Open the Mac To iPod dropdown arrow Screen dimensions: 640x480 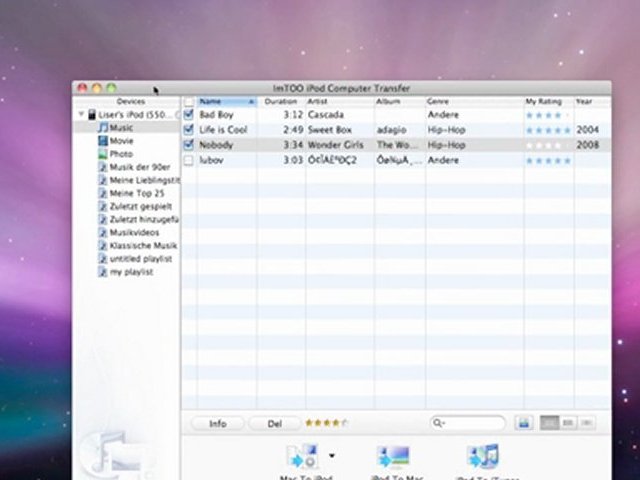[332, 455]
